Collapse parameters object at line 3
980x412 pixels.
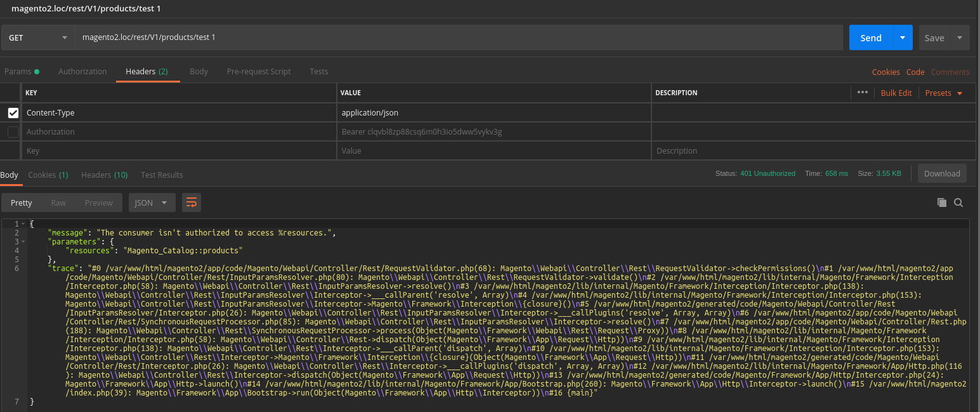coord(23,242)
